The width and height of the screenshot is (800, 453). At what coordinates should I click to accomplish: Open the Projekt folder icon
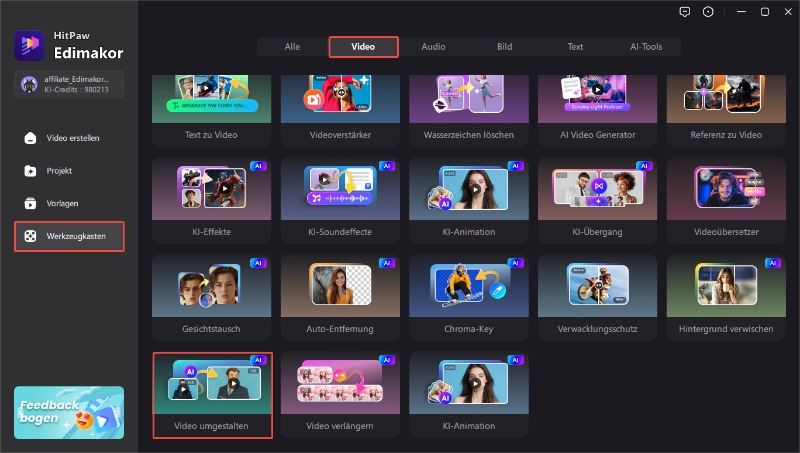pyautogui.click(x=31, y=171)
